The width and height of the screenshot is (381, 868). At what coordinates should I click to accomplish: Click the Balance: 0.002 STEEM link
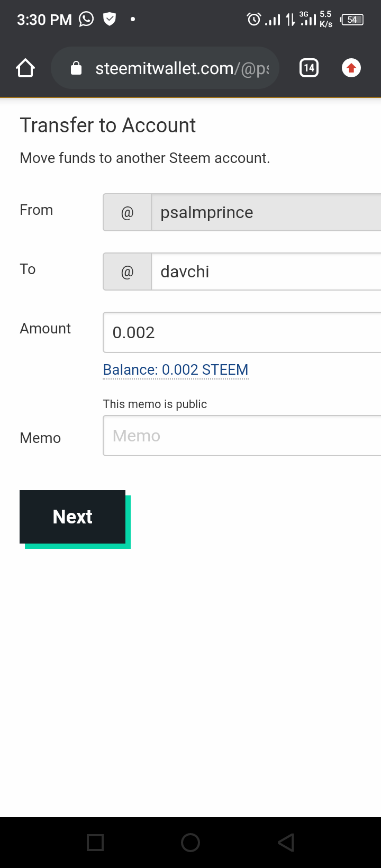(176, 369)
